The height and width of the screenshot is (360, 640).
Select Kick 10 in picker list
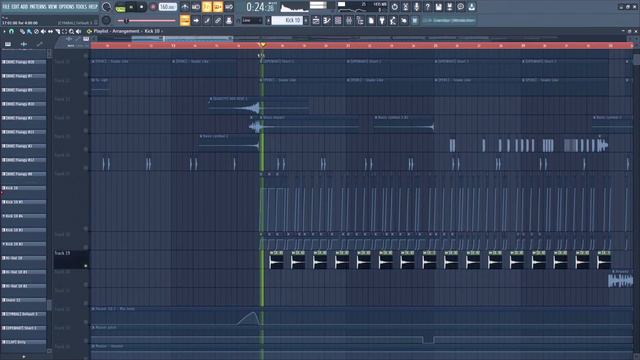click(x=23, y=188)
